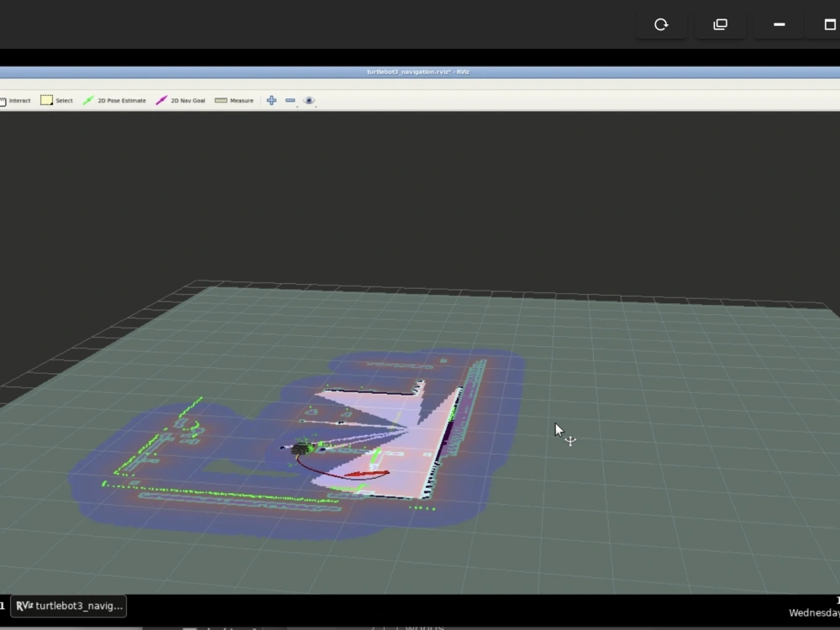Open the dropdown beside the minus tool
The width and height of the screenshot is (840, 630).
pyautogui.click(x=297, y=105)
